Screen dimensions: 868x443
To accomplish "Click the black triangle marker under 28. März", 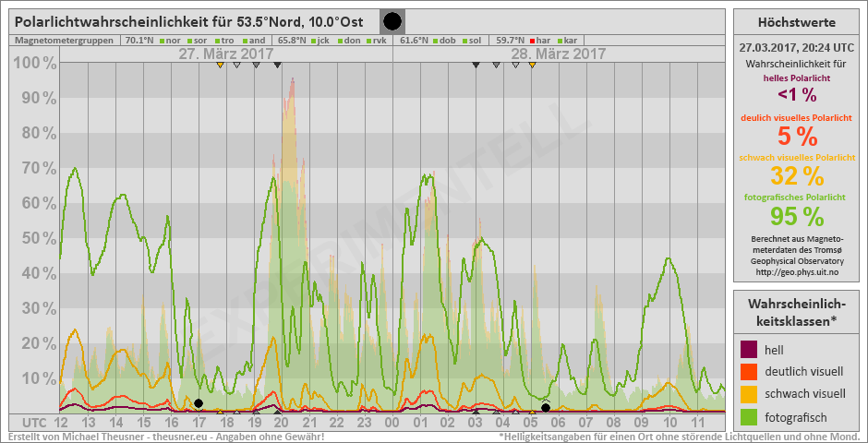I will [476, 66].
